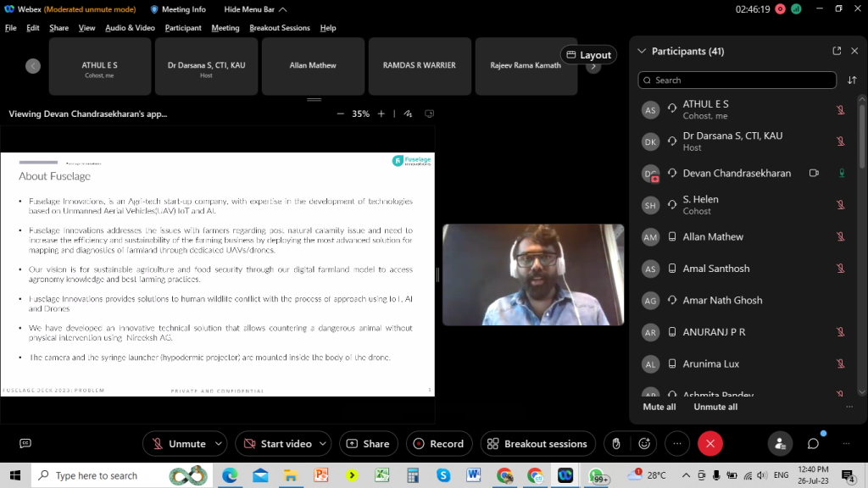The image size is (868, 488).
Task: Click the Participants list scrollbar
Action: 861,136
